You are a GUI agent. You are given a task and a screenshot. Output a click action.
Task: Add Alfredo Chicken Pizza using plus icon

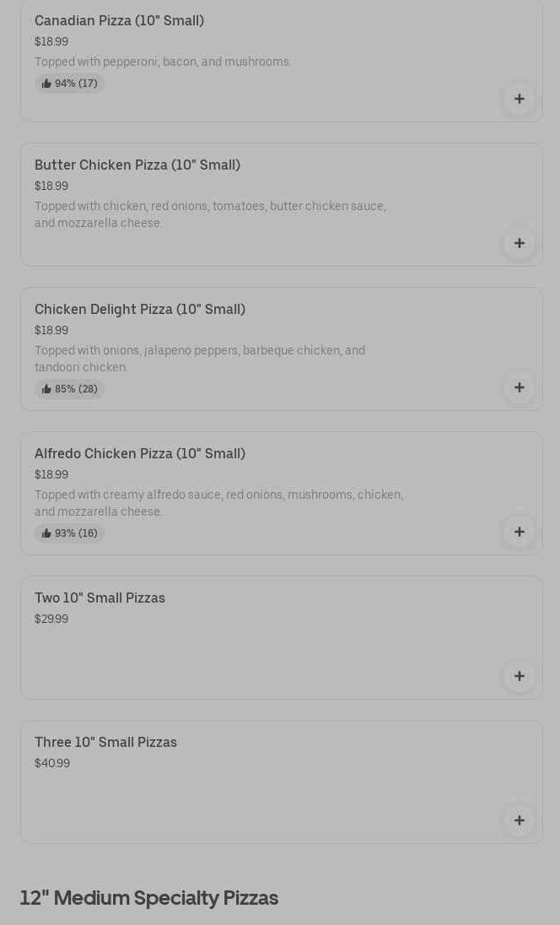tap(520, 532)
